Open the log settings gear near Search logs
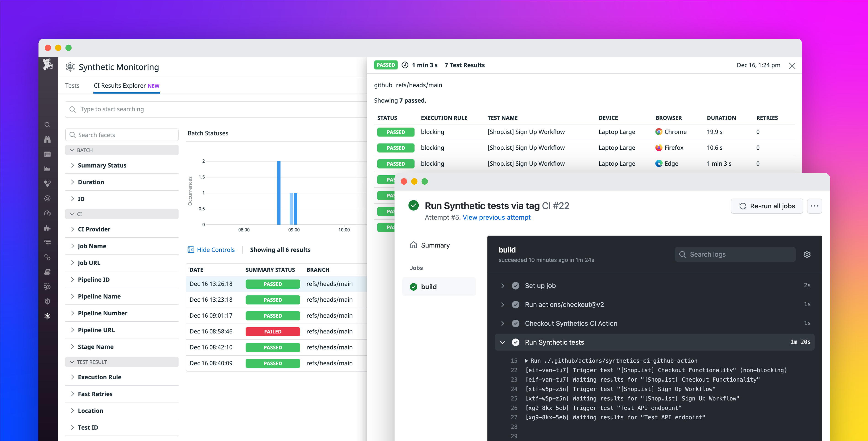 pos(807,254)
